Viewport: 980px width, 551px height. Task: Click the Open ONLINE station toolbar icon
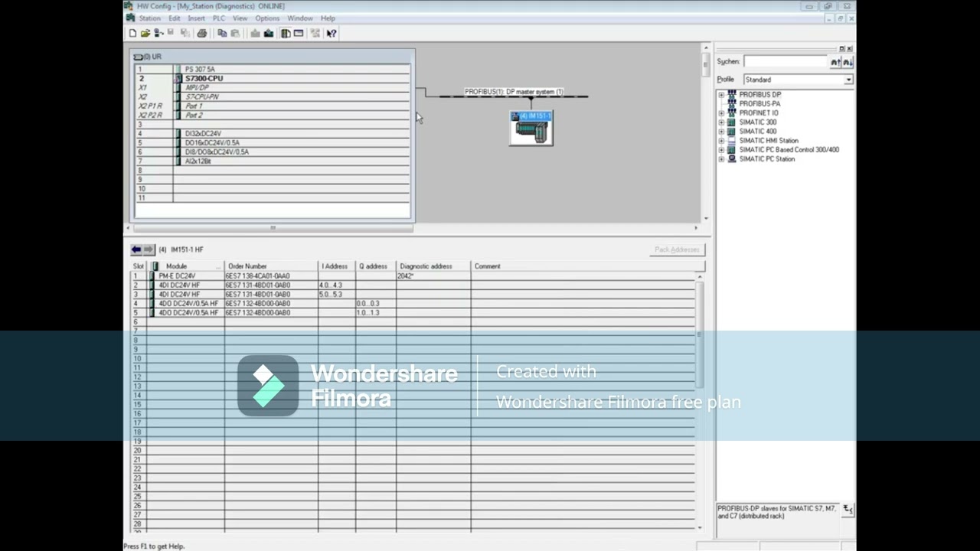point(158,33)
